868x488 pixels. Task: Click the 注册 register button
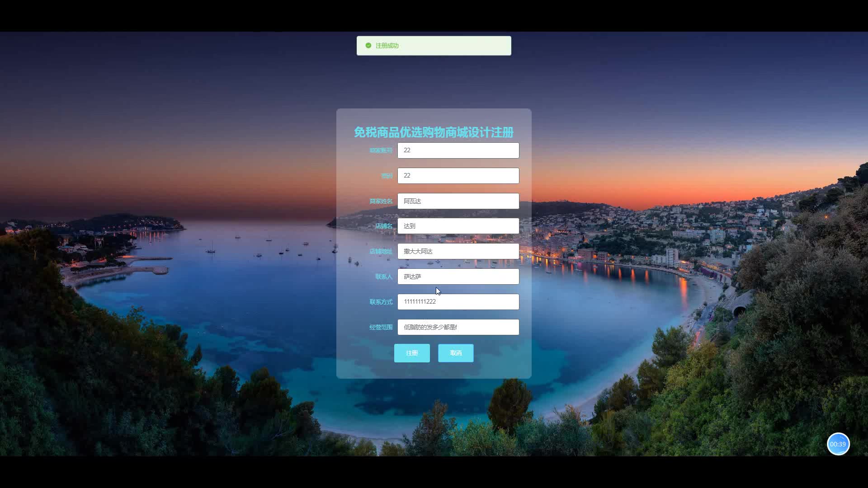click(412, 353)
